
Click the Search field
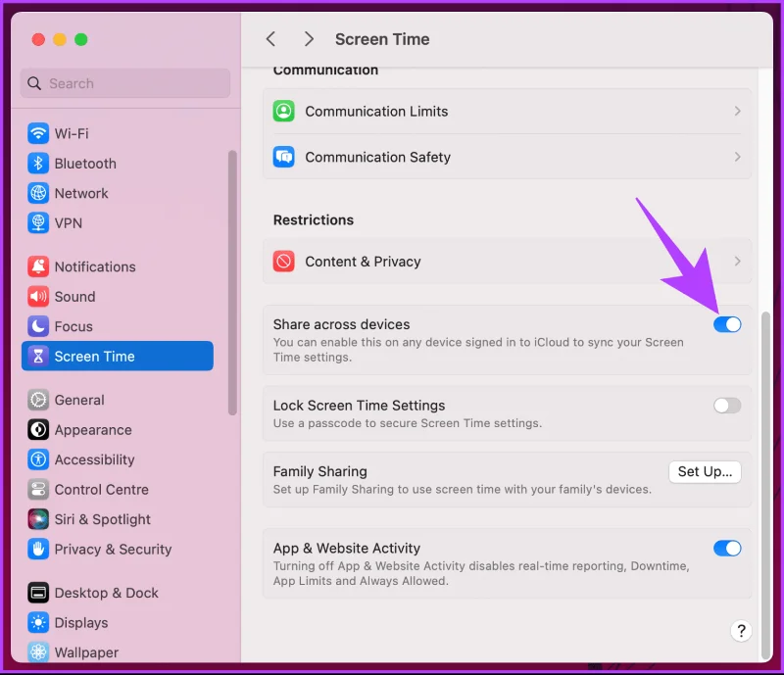pyautogui.click(x=125, y=83)
